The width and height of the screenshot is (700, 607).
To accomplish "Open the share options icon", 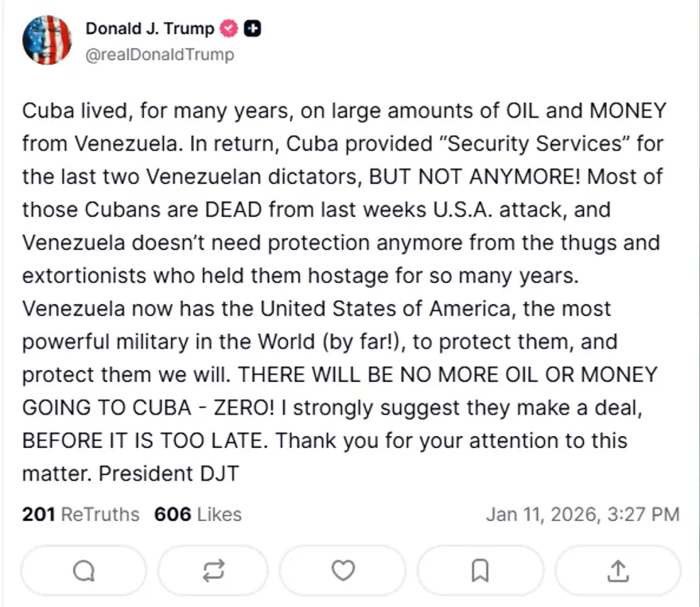I will point(618,570).
